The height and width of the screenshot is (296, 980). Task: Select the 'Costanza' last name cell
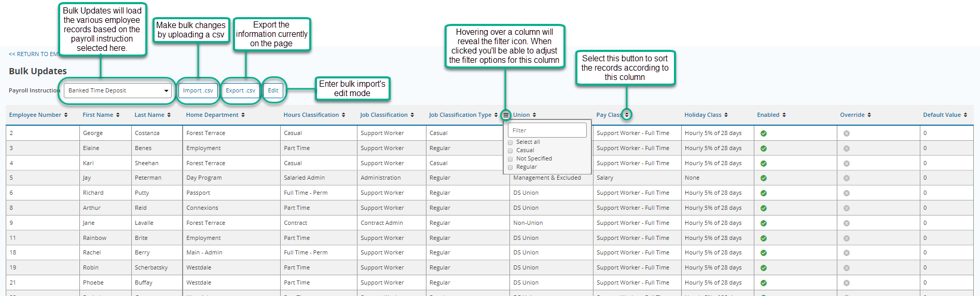click(x=157, y=133)
